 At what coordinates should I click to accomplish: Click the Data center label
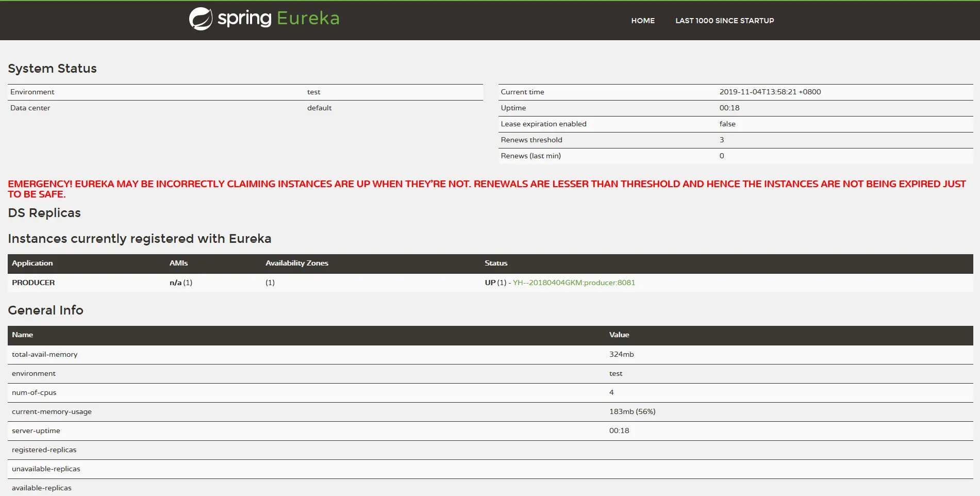pyautogui.click(x=30, y=108)
